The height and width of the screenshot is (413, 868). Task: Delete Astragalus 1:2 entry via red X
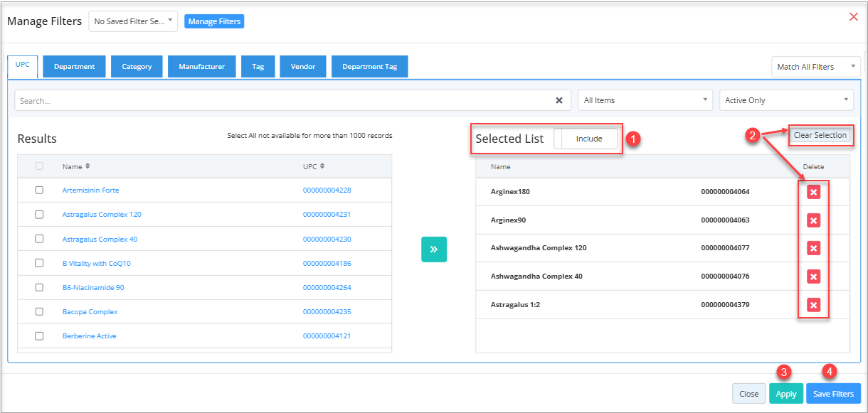(814, 305)
